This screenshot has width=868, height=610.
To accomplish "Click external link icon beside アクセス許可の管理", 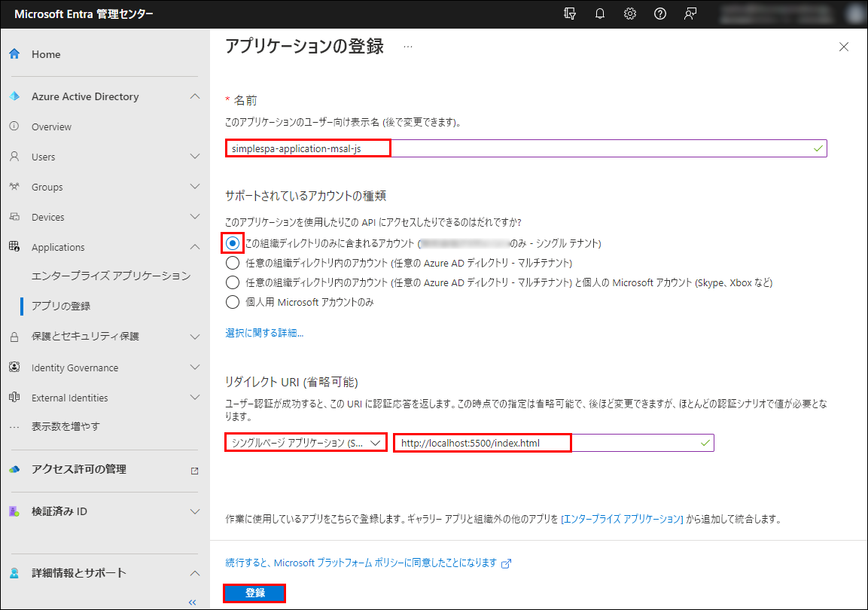I will [194, 471].
